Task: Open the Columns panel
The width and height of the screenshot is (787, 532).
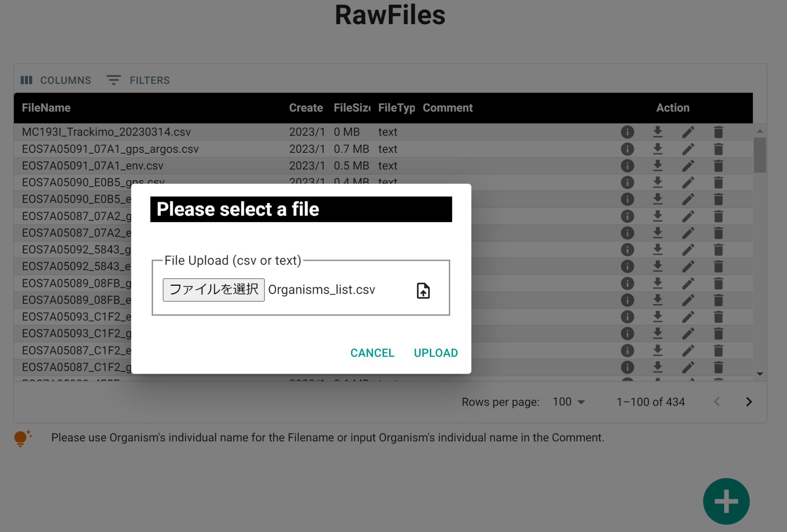Action: click(x=56, y=80)
